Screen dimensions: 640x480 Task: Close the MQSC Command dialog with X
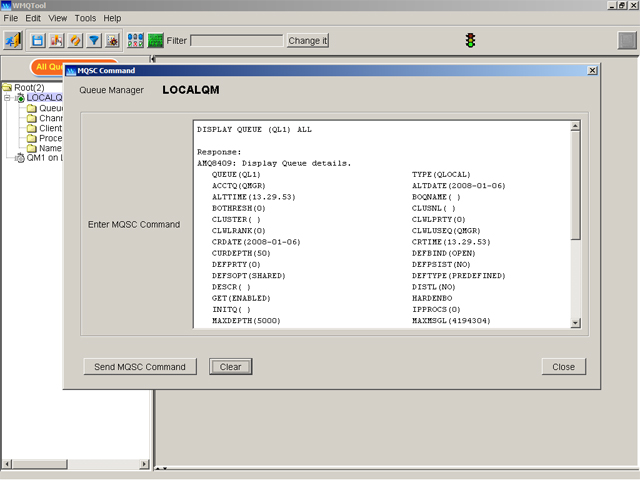tap(592, 71)
